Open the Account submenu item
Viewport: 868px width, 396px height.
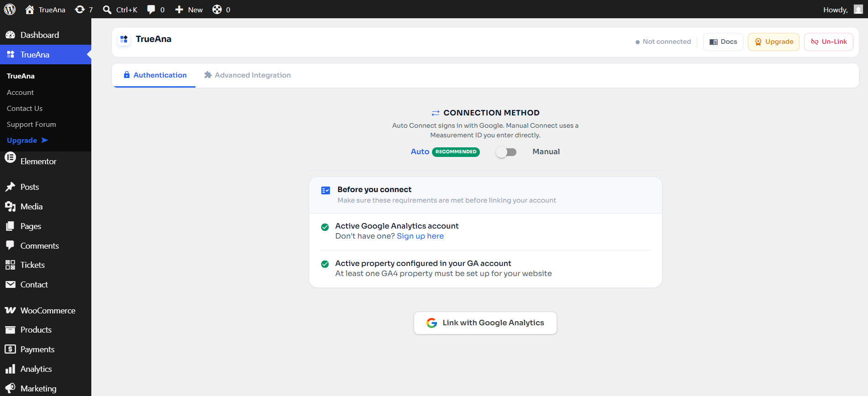click(20, 93)
